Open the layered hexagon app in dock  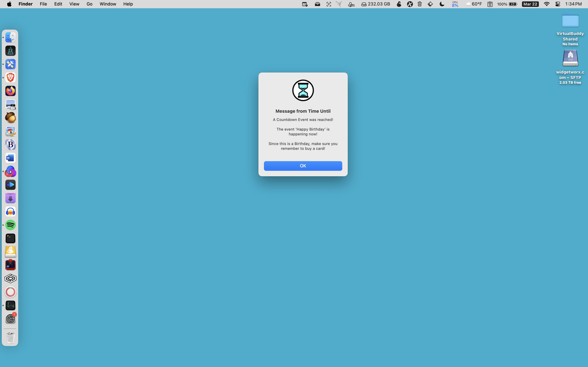(x=10, y=278)
